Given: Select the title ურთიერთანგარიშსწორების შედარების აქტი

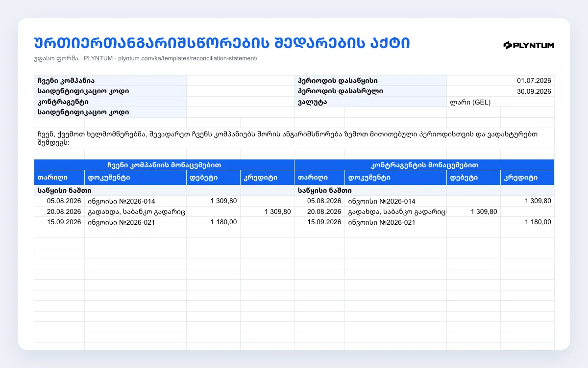Looking at the screenshot, I should [x=222, y=43].
